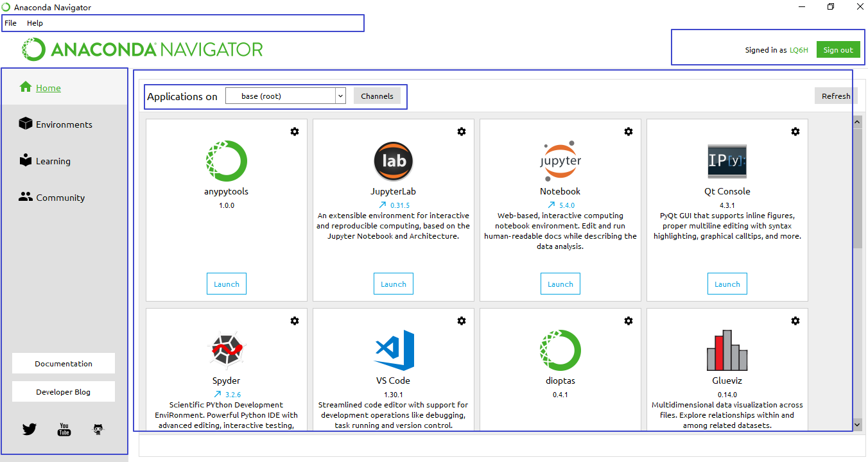Switch to the Environments tab
This screenshot has height=462, width=868.
(64, 124)
